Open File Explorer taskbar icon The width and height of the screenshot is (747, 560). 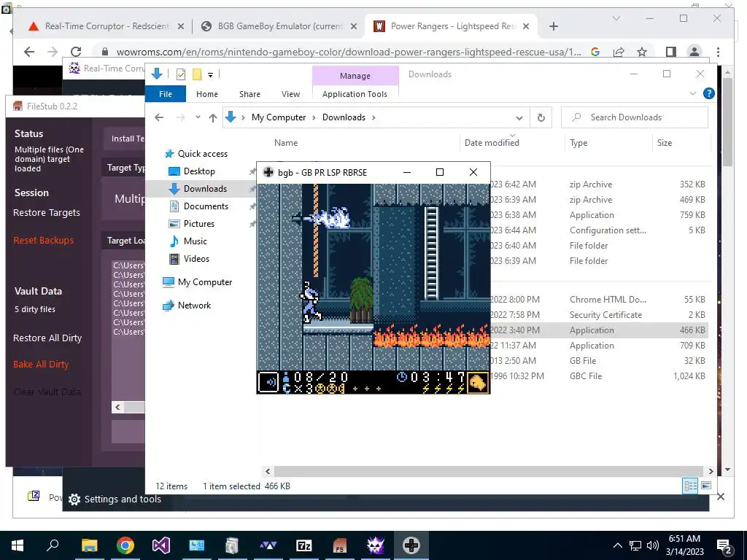tap(89, 545)
